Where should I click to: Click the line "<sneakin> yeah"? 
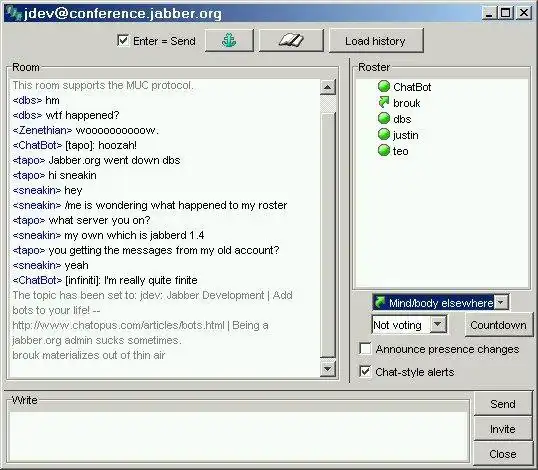pos(50,265)
